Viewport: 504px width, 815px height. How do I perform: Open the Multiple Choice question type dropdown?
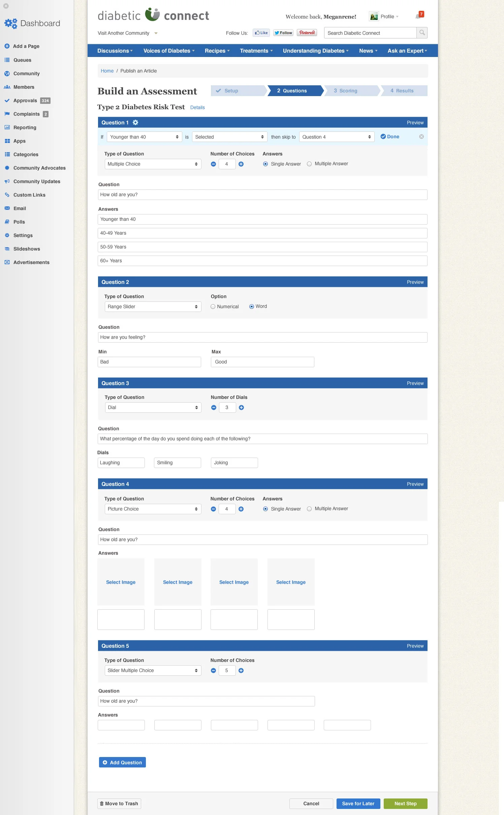(x=153, y=164)
